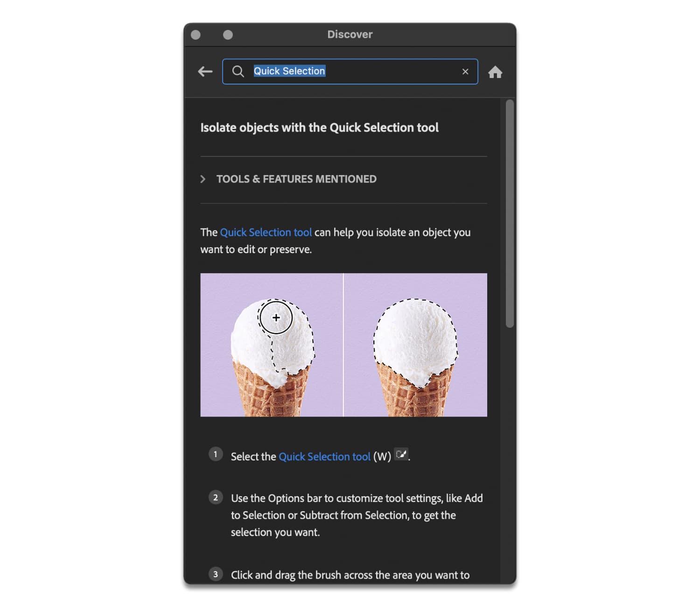This screenshot has height=607, width=700.
Task: Open Quick Selection tool link in intro paragraph
Action: [266, 232]
